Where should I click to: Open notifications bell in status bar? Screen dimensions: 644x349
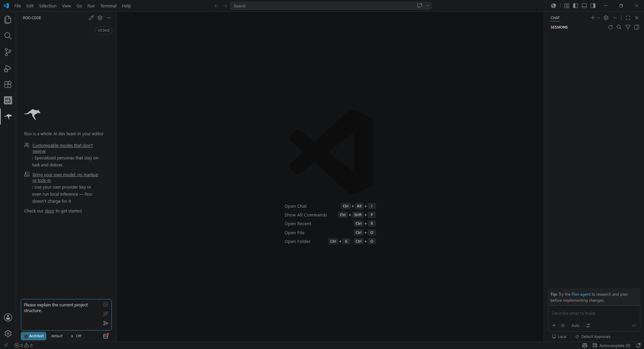(638, 345)
